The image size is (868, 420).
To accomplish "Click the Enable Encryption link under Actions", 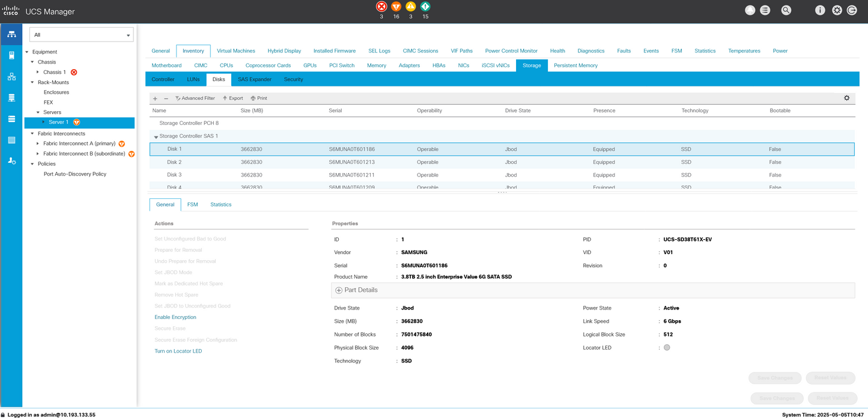I will (x=175, y=317).
